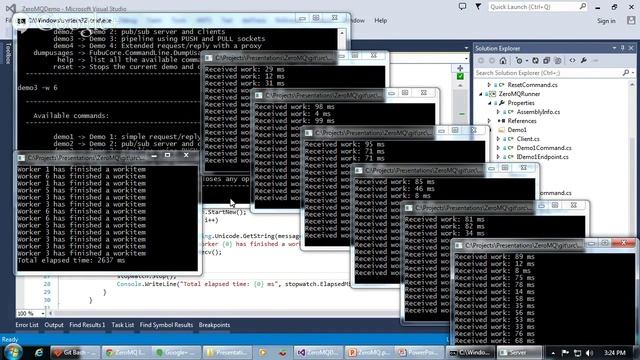Open the Pending Changes Filter dropdown arrow
The image size is (640, 360).
[x=527, y=61]
